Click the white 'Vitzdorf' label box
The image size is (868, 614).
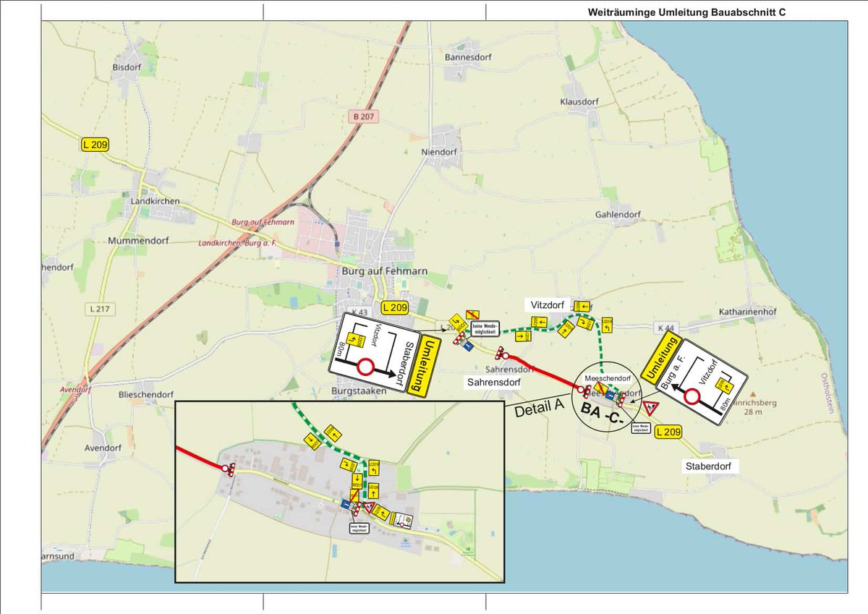[x=548, y=305]
